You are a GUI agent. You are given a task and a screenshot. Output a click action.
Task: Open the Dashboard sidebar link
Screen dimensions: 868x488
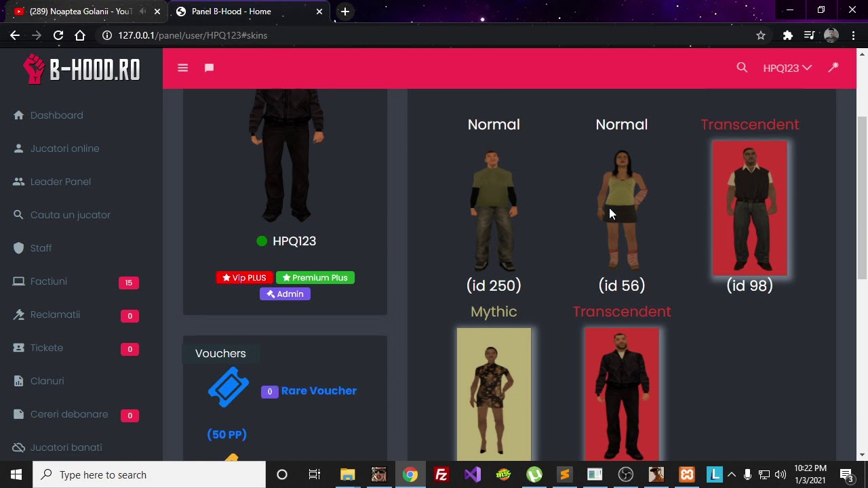point(56,115)
